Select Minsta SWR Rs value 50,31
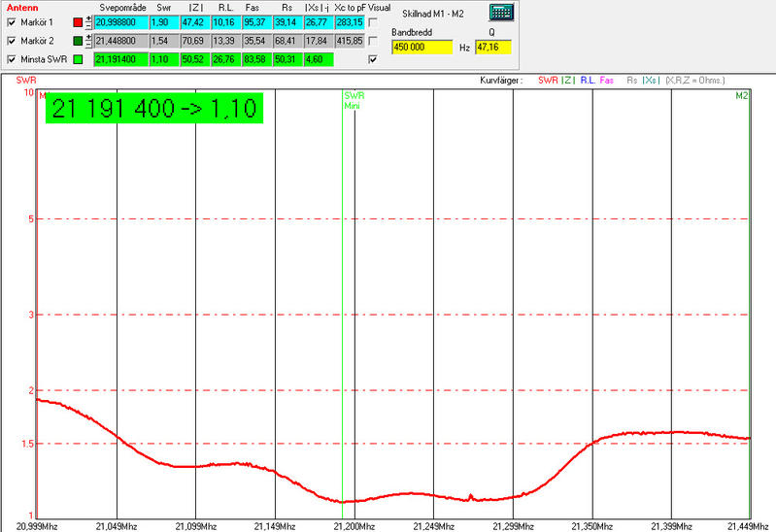The width and height of the screenshot is (776, 532). tap(287, 59)
